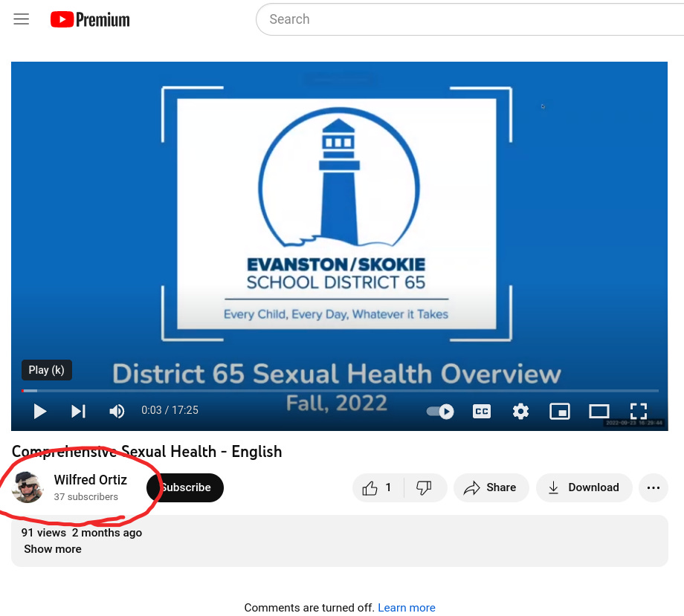Like the video
The height and width of the screenshot is (616, 684).
click(x=378, y=487)
